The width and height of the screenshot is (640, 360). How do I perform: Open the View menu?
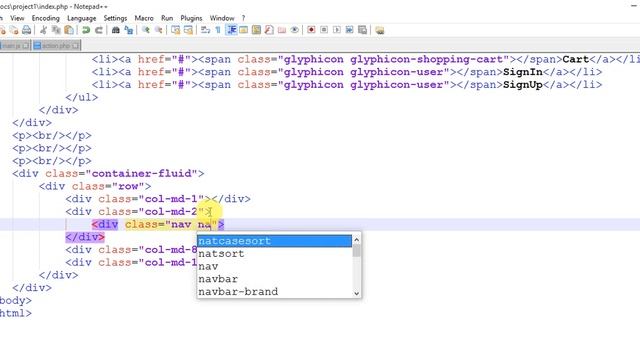click(17, 18)
